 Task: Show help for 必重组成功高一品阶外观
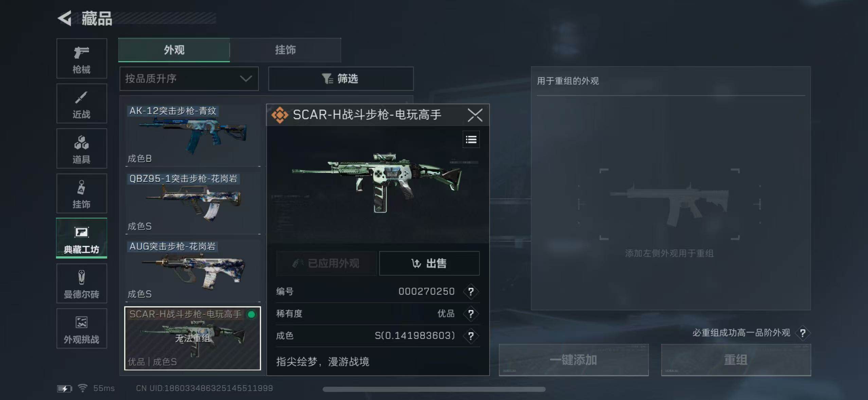(803, 333)
